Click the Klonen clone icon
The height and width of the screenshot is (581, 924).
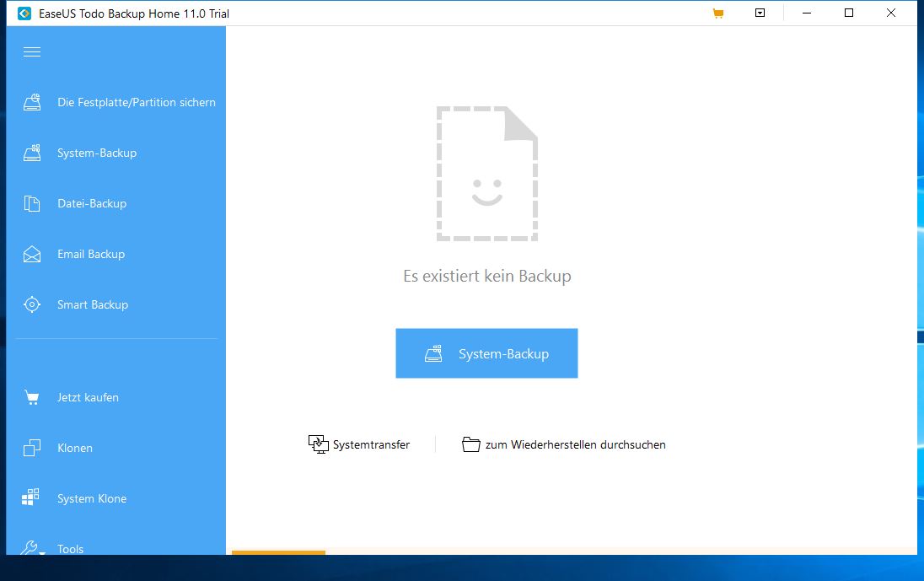[32, 448]
